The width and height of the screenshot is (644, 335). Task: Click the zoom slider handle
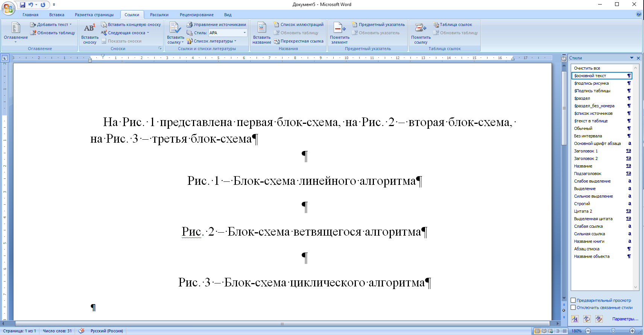coord(613,330)
